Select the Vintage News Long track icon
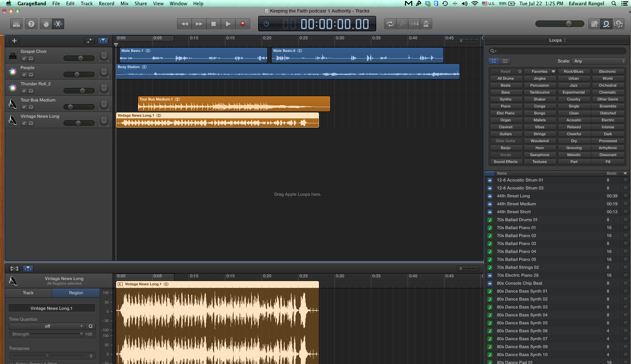631x364 pixels. click(13, 120)
